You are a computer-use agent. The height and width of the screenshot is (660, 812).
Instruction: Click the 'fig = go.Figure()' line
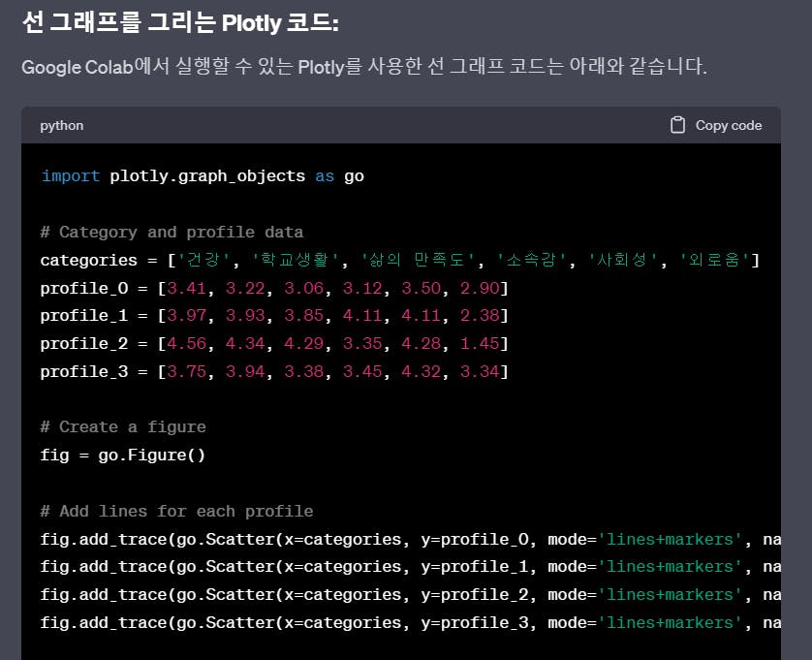[123, 455]
